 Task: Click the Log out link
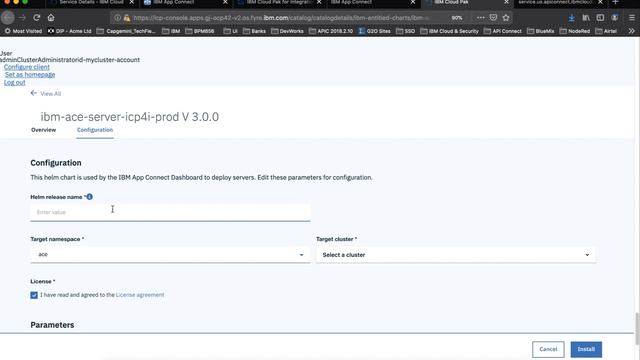click(14, 82)
